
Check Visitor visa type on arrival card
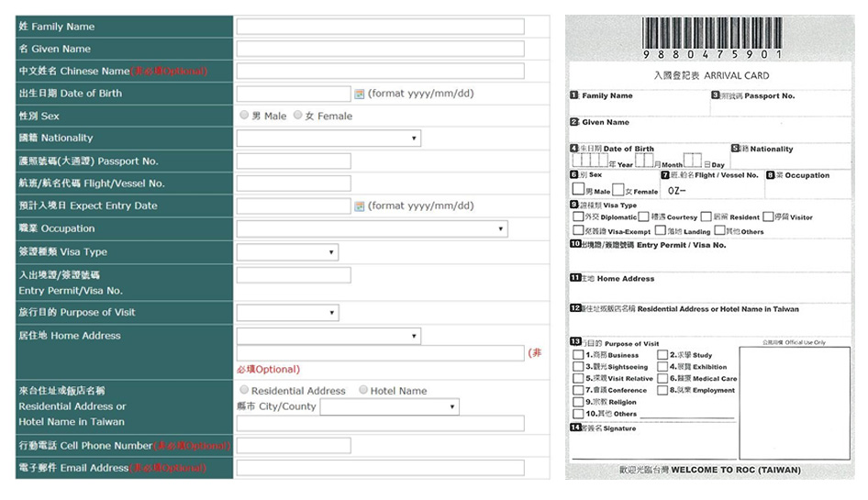coord(768,217)
